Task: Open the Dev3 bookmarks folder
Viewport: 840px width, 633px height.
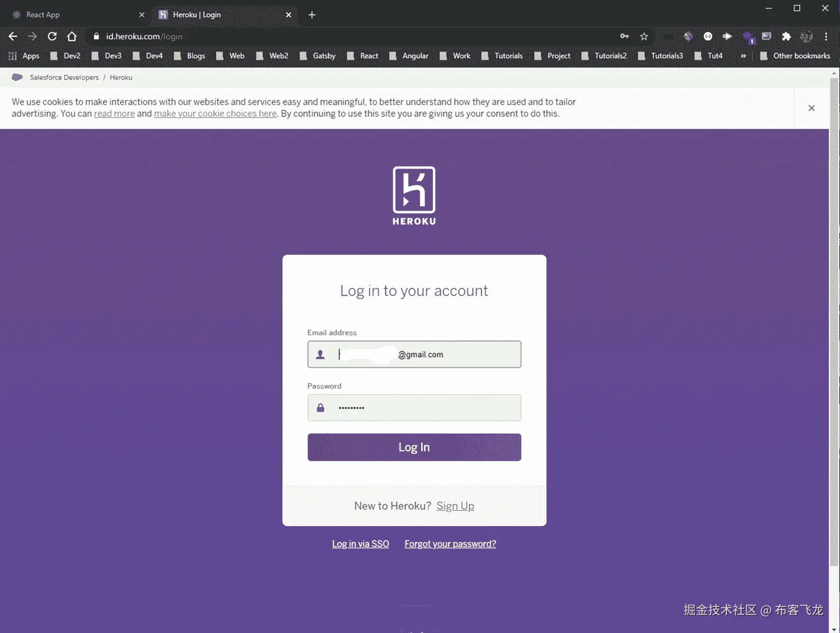Action: click(x=107, y=56)
